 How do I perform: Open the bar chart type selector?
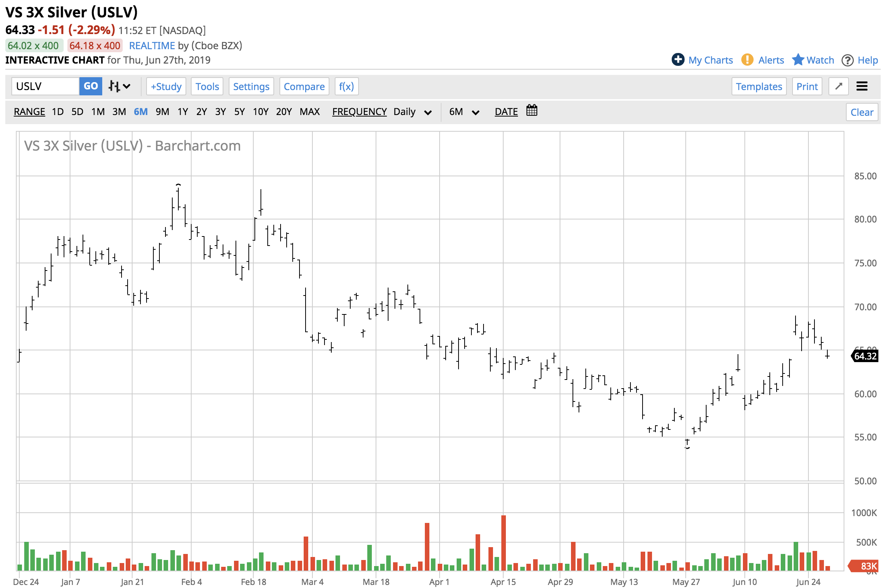coord(119,86)
